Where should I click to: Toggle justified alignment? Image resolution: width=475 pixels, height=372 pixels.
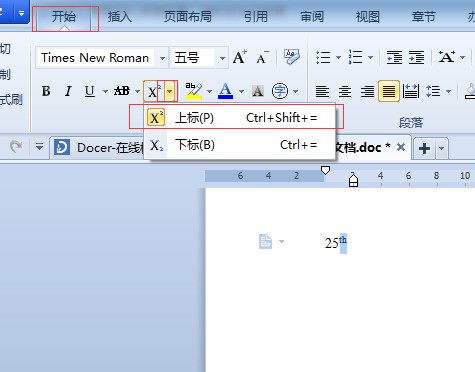pyautogui.click(x=389, y=91)
